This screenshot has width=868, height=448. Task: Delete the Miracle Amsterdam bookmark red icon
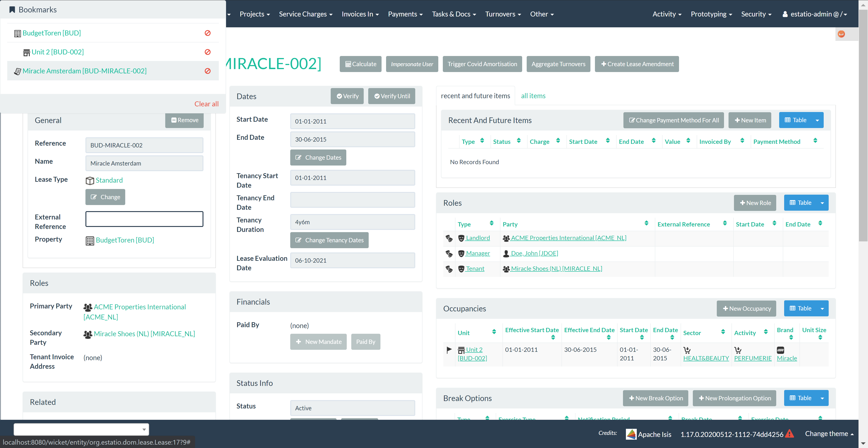coord(208,71)
